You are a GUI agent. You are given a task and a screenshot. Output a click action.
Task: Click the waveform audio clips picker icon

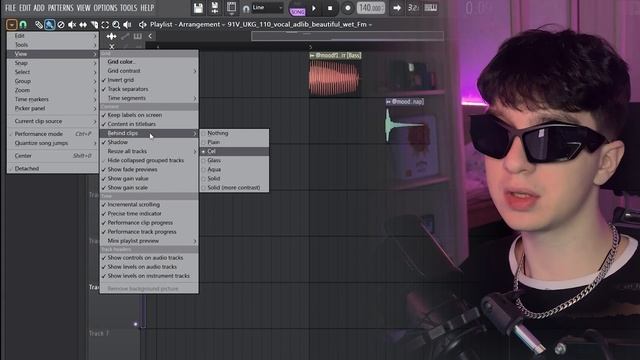coord(111,36)
